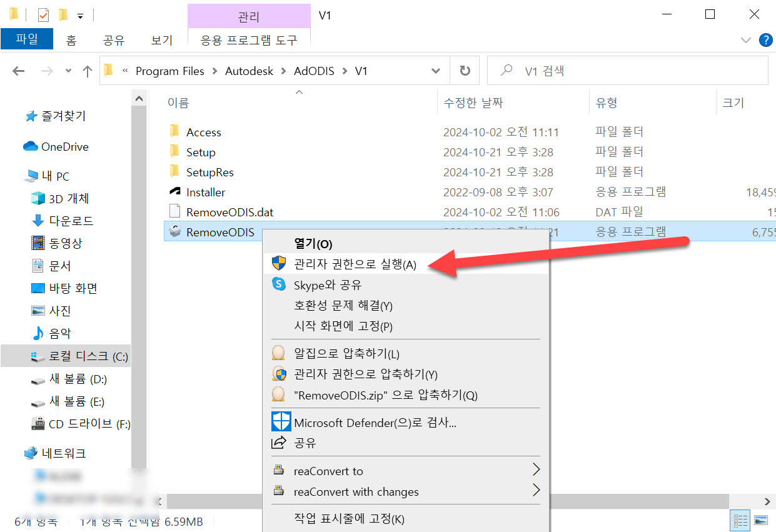Open recent locations dropdown arrow
The image size is (776, 532).
click(x=68, y=71)
